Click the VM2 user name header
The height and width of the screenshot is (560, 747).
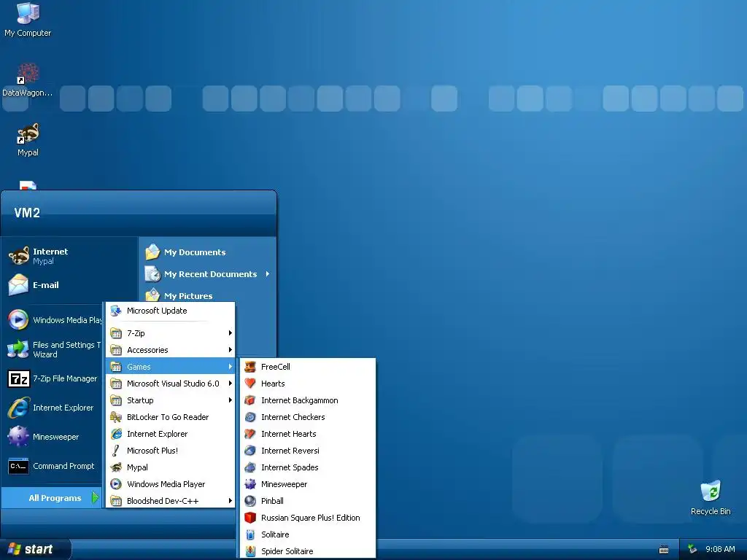(x=27, y=213)
